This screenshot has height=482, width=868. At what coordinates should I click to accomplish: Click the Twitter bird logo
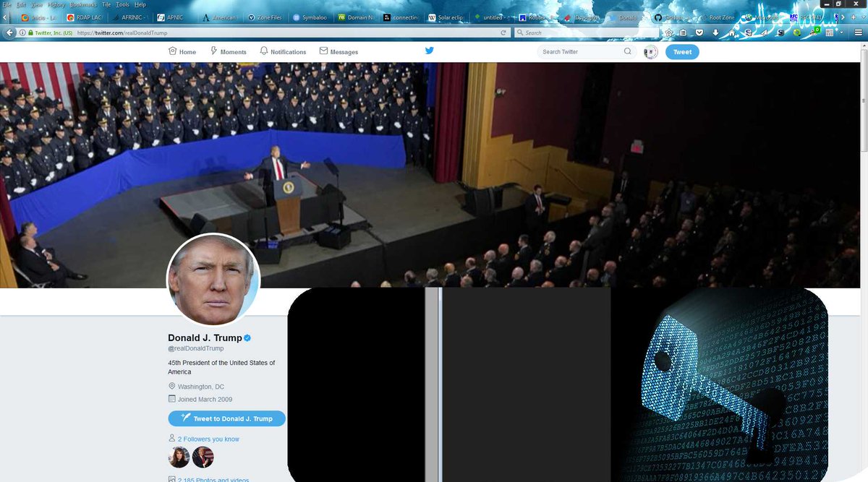[x=429, y=51]
